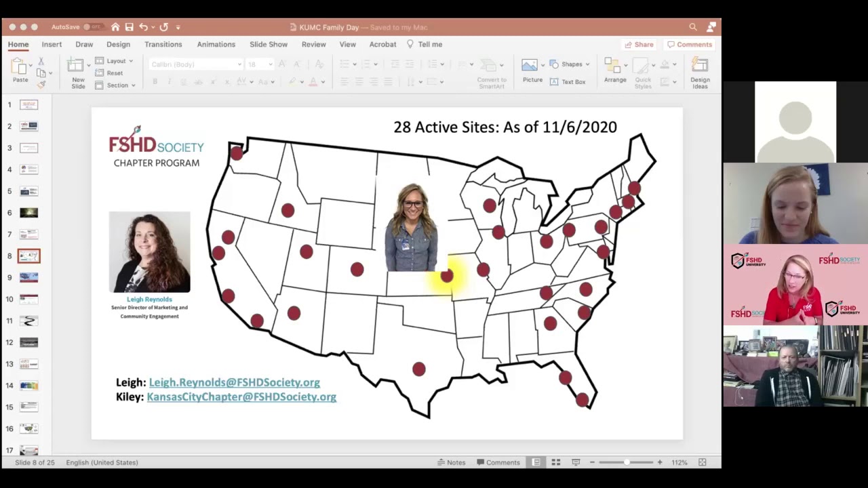Open the Comments button in ribbon

(690, 44)
